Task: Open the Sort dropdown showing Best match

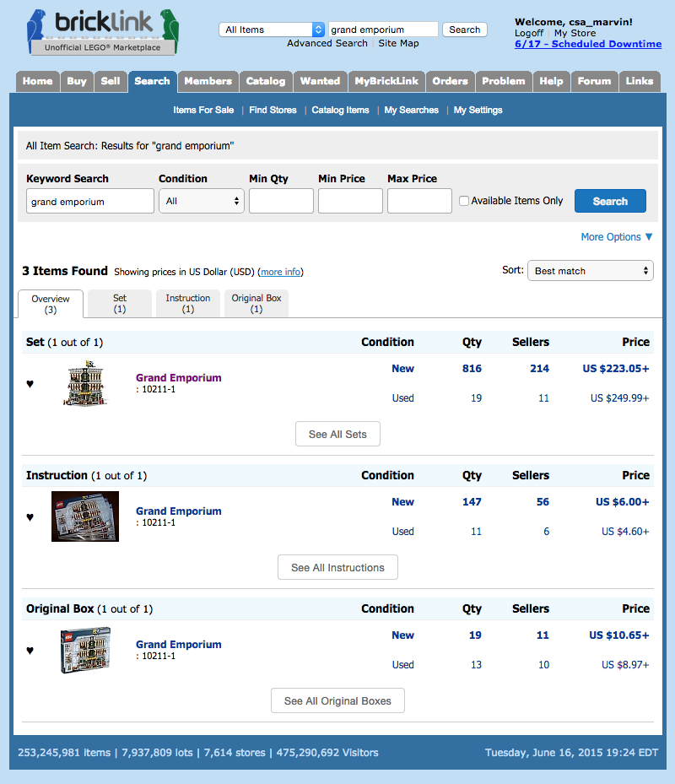Action: click(x=591, y=271)
